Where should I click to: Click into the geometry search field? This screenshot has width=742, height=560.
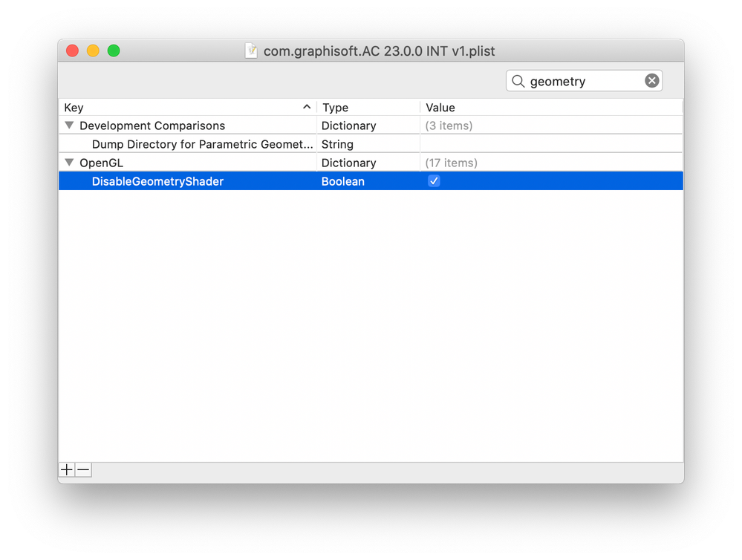click(583, 81)
